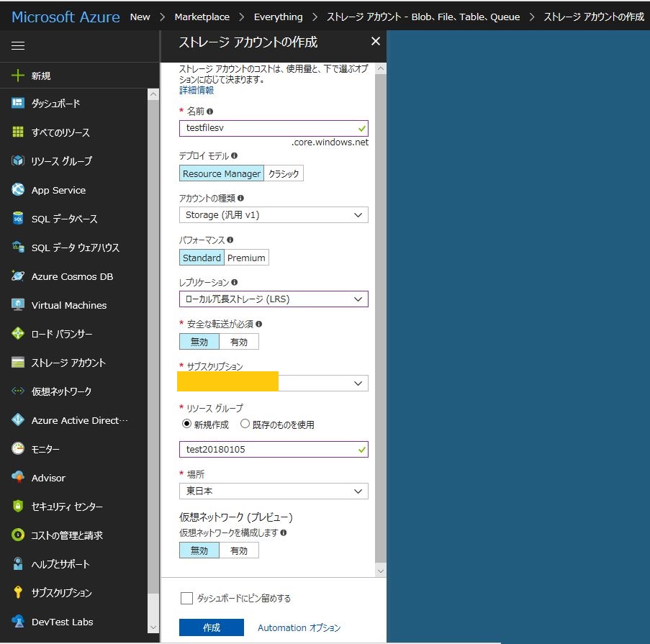Screen dimensions: 650x644
Task: Click the すべてのリソース grid icon
Action: 18,132
